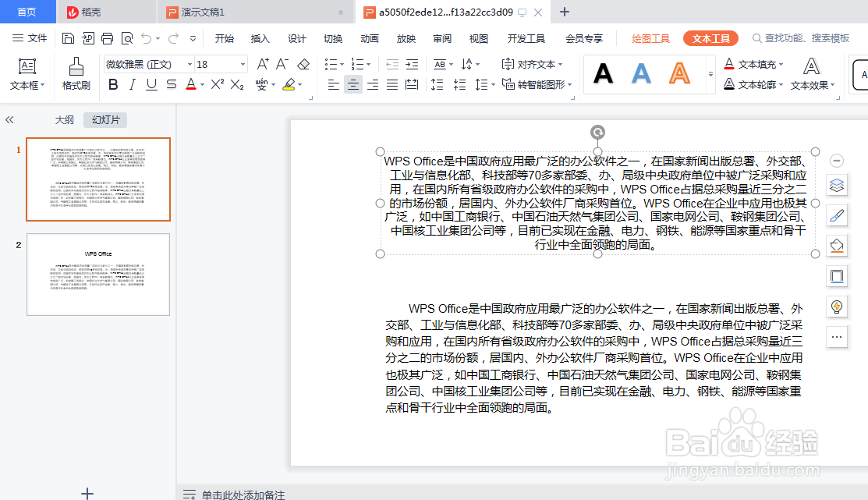Viewport: 868px width, 500px height.
Task: Switch to 幻灯片 slides panel view
Action: pyautogui.click(x=106, y=119)
